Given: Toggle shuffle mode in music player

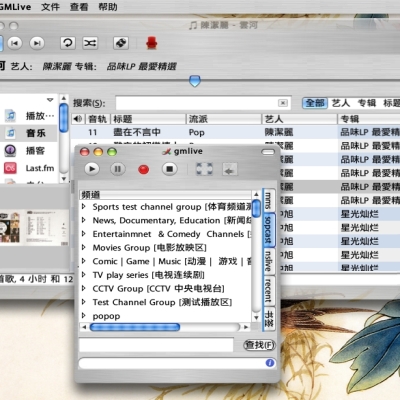Looking at the screenshot, I should pyautogui.click(x=90, y=43).
